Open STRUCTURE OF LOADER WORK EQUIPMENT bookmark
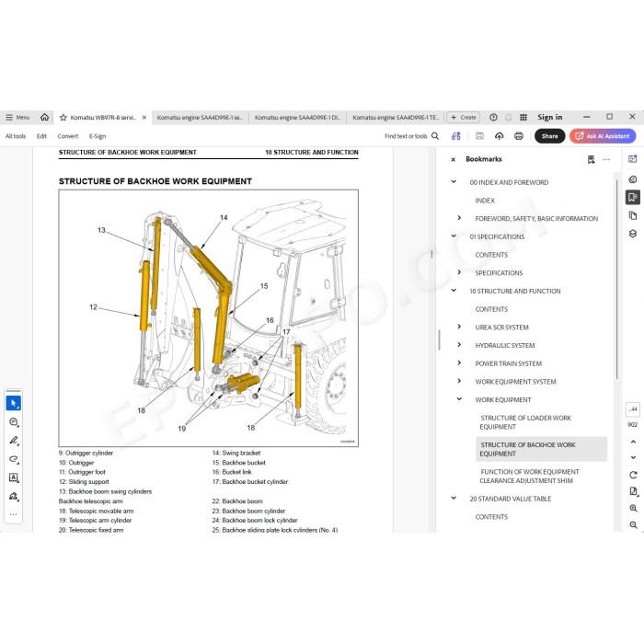This screenshot has width=644, height=644. point(525,422)
